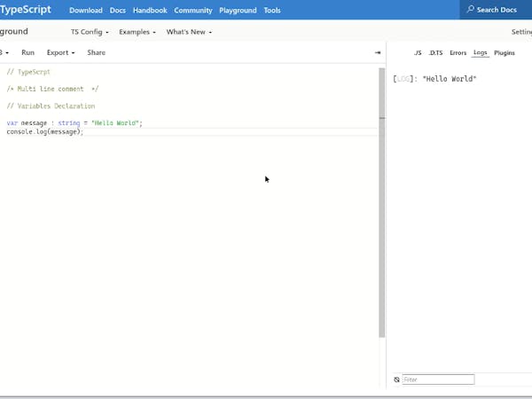Switch to the .D.TS tab
Viewport: 532px width, 399px height.
435,53
